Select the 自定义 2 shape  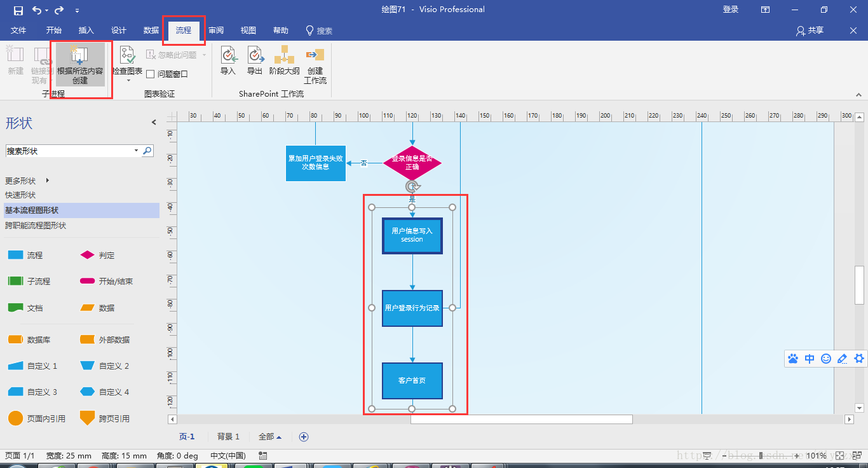pos(104,366)
